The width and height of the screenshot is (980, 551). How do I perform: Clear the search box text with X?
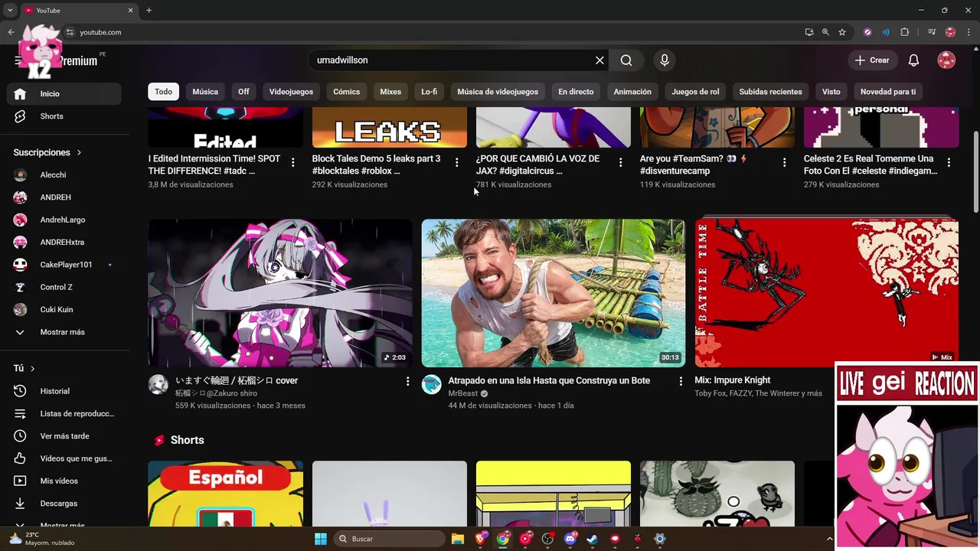click(599, 60)
